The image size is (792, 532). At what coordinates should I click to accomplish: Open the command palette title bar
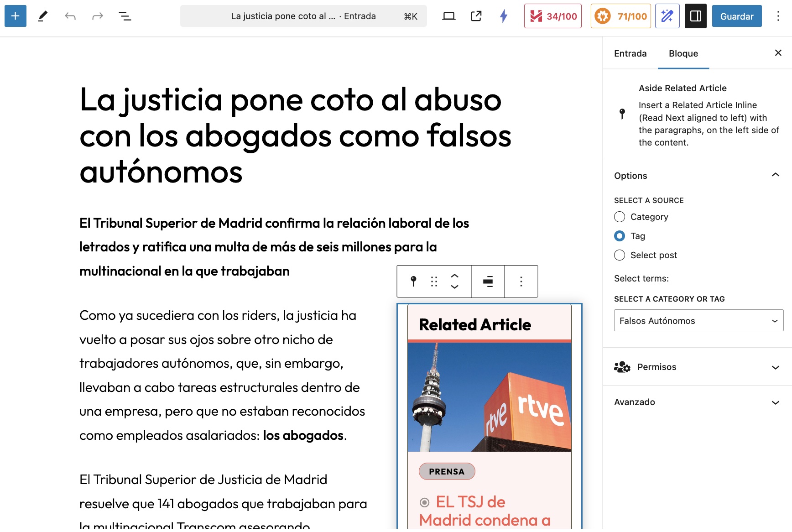303,16
